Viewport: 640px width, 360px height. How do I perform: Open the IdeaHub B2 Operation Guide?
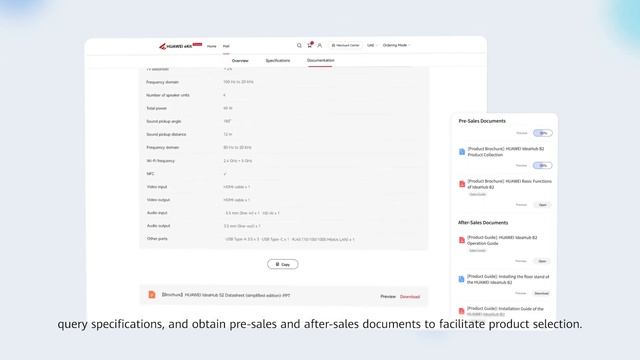(542, 261)
